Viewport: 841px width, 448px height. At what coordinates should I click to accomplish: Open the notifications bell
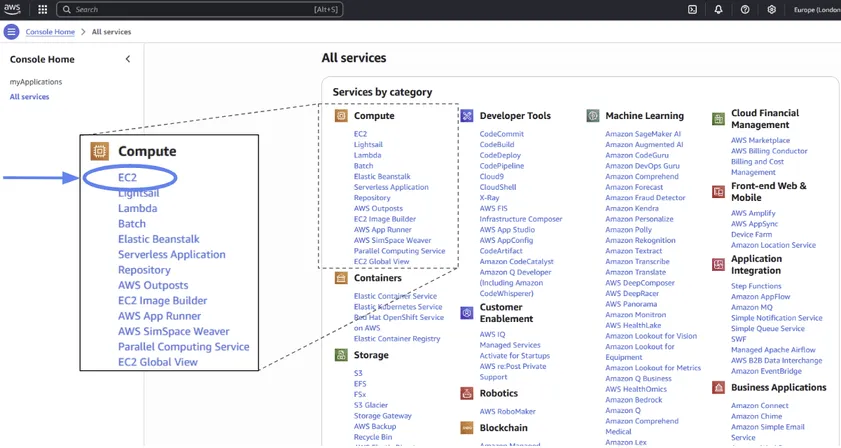718,10
